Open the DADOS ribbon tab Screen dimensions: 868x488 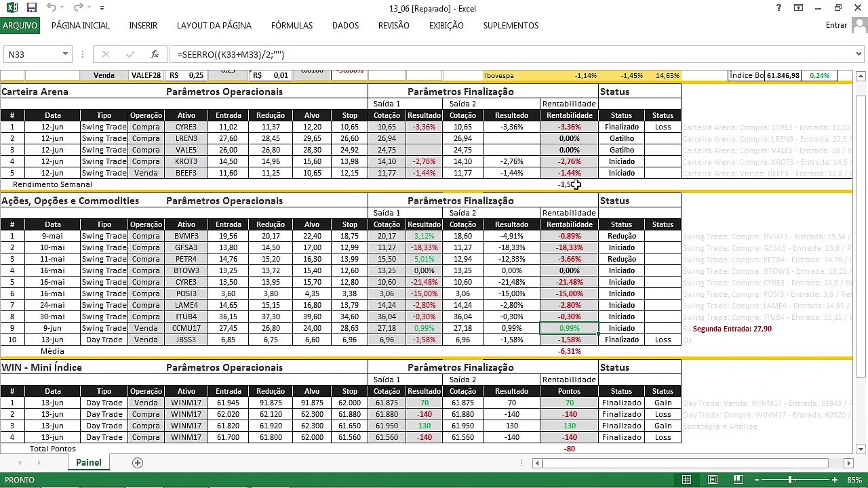[x=345, y=25]
